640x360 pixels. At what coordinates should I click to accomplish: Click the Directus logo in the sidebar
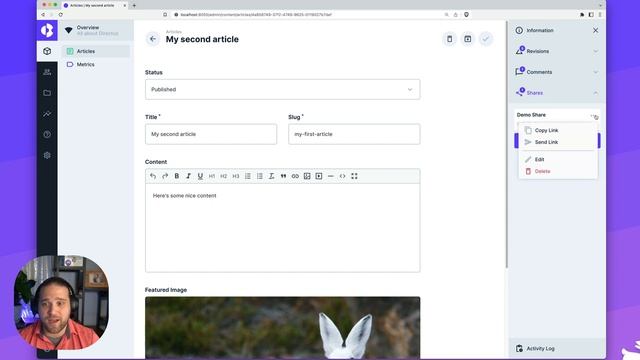tap(47, 30)
